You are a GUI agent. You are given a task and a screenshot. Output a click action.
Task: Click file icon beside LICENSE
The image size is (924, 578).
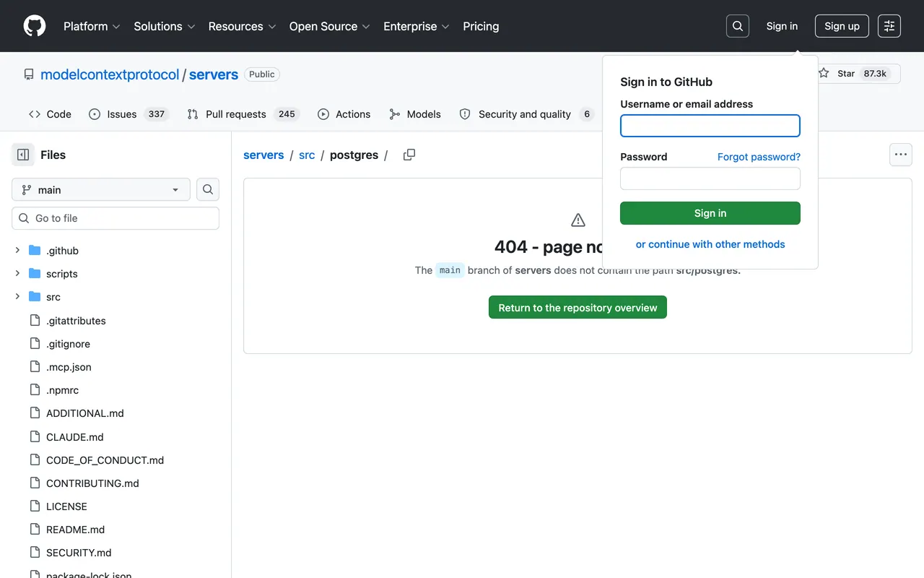[x=35, y=506]
